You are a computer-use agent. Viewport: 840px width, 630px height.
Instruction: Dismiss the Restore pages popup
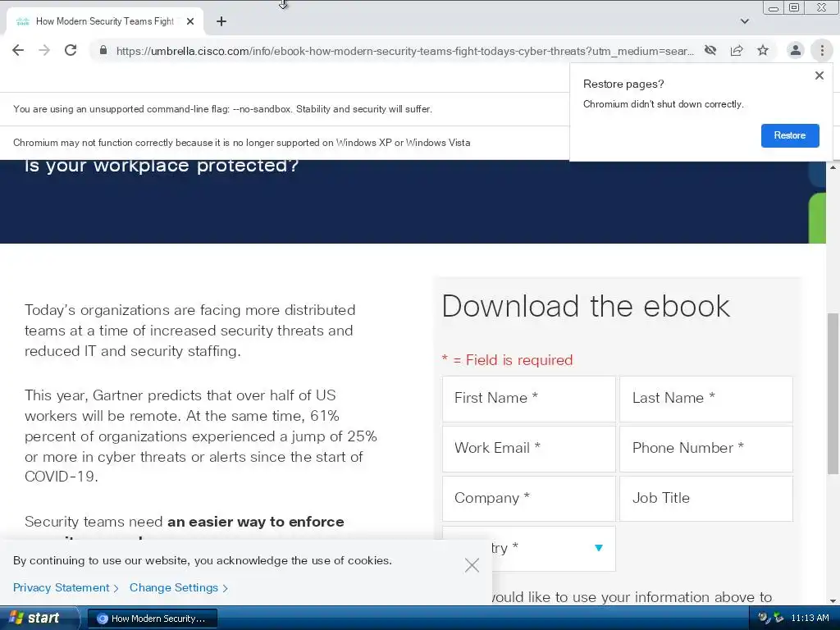(819, 75)
